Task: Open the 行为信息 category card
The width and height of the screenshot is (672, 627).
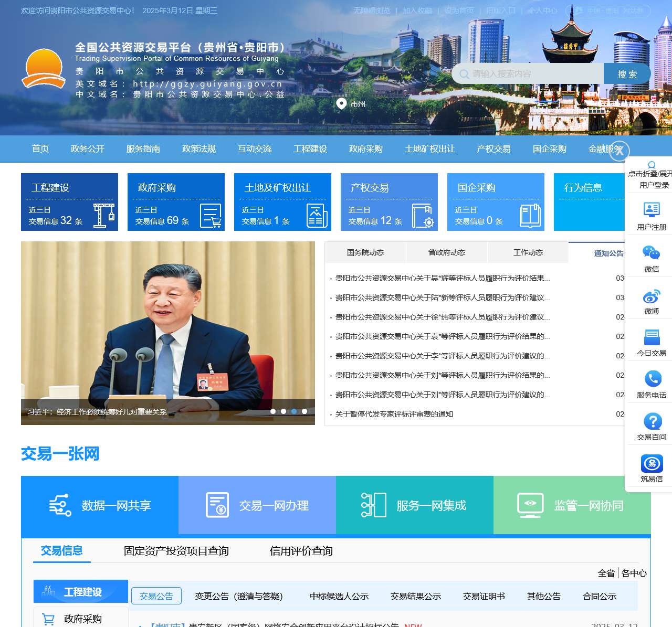Action: point(589,202)
